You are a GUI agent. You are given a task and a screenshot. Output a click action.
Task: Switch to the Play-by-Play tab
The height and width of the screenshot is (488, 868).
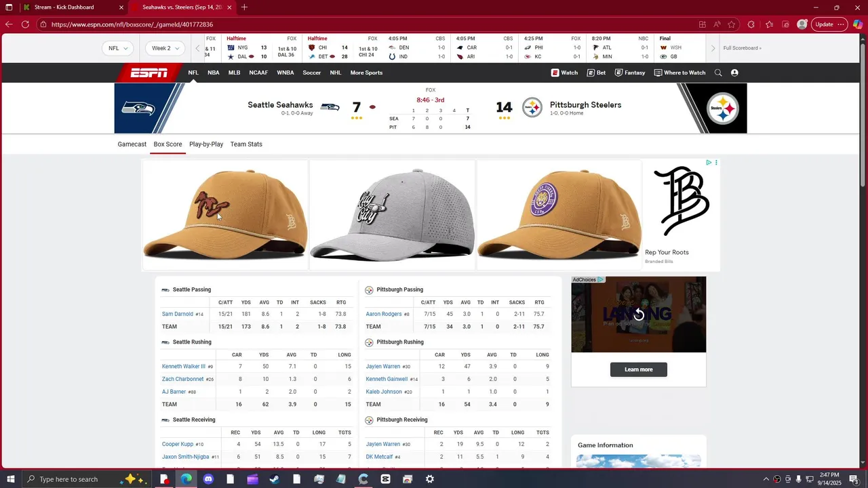click(x=206, y=144)
